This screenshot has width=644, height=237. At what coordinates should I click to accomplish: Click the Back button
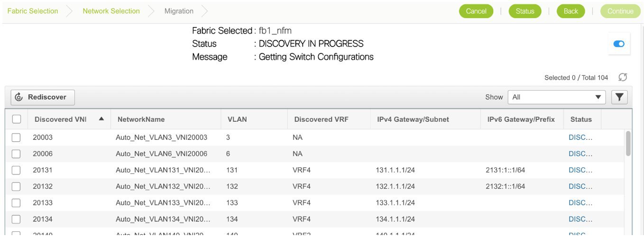coord(570,11)
